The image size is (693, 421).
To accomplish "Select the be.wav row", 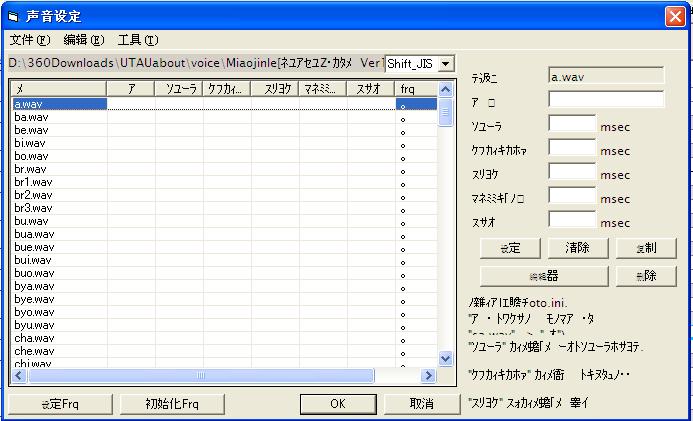I will 224,130.
